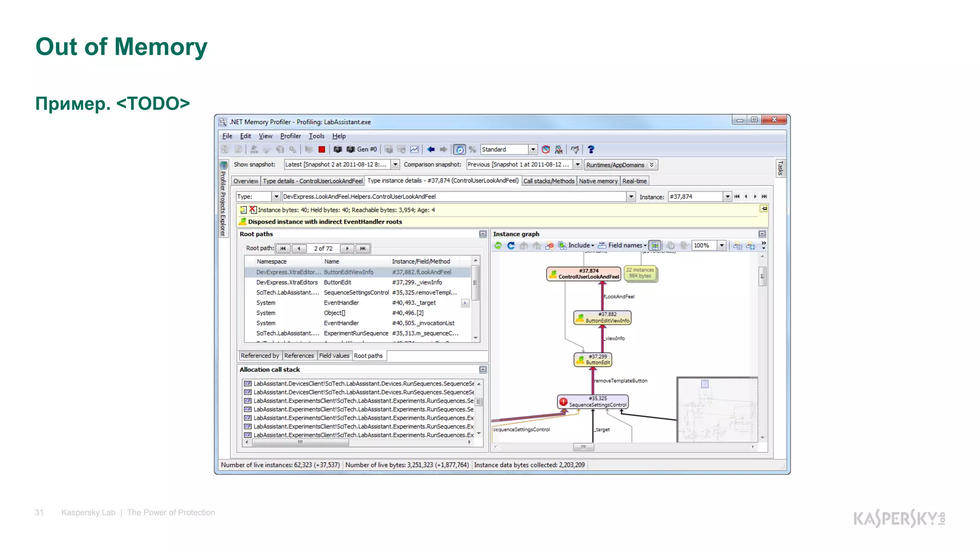Click the green refresh icon in Instance graph
This screenshot has height=551, width=980.
pos(498,246)
